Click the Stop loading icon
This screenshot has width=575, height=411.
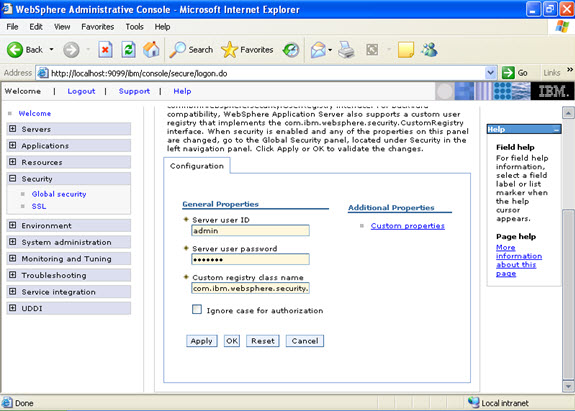pyautogui.click(x=105, y=49)
